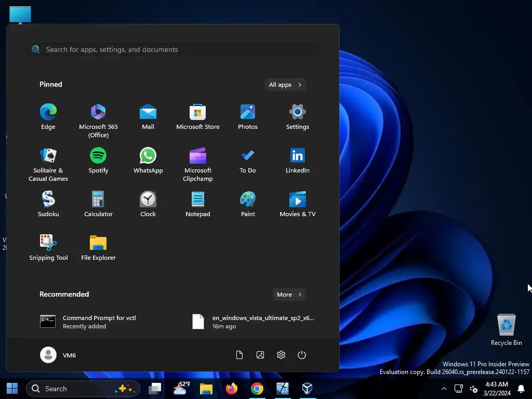Show hidden system tray icons

point(444,389)
